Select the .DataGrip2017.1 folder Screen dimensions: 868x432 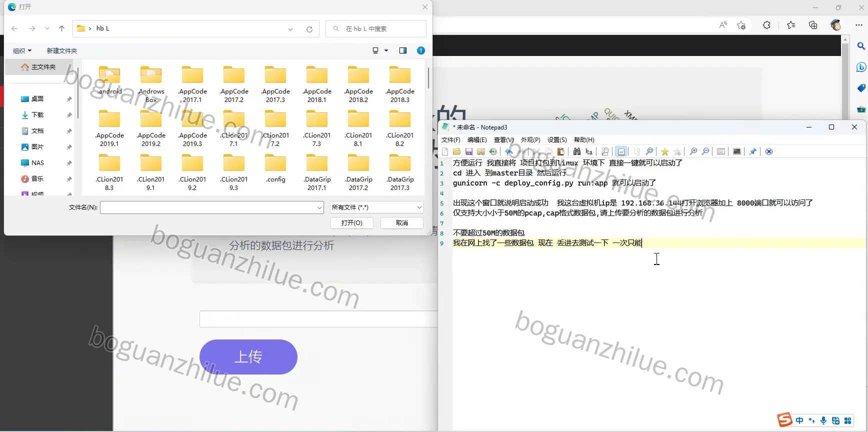[317, 172]
